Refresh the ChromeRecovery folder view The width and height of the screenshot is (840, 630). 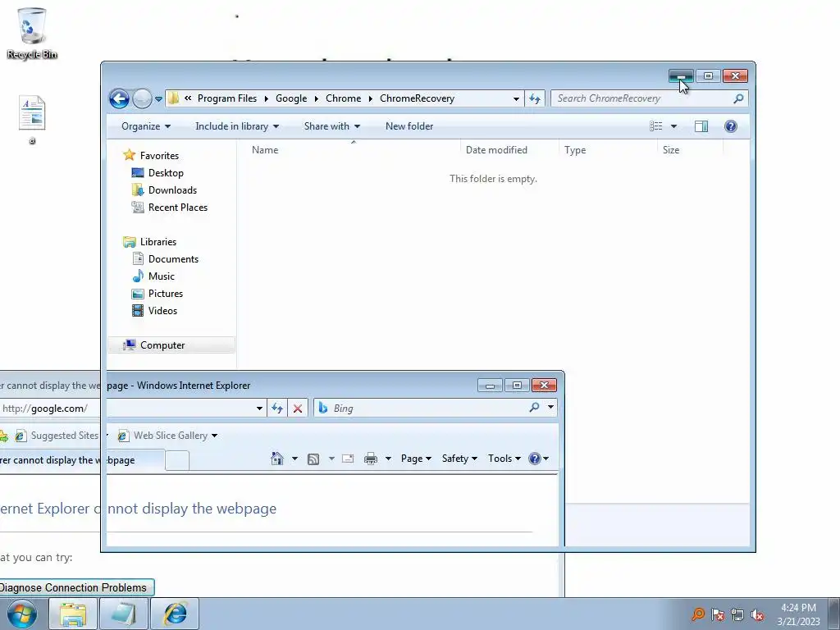[535, 98]
